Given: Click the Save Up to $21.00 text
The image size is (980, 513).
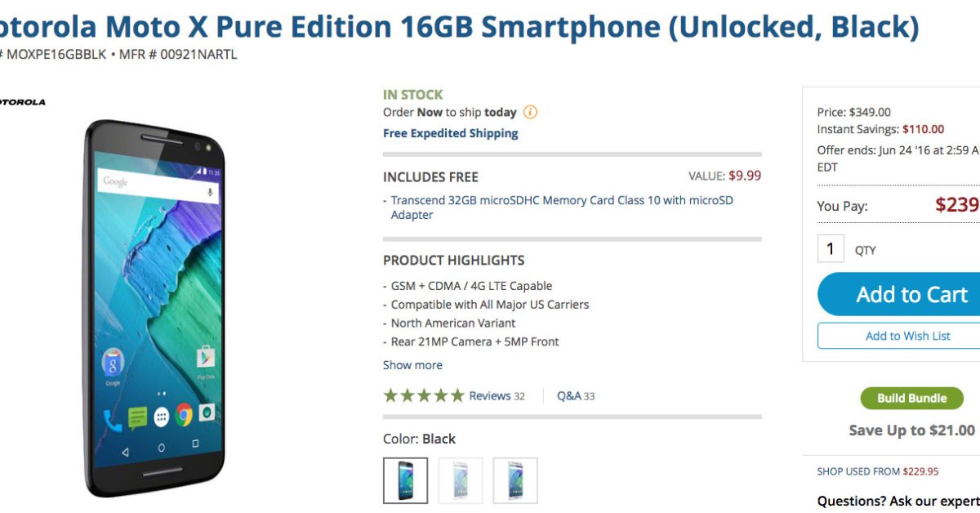Looking at the screenshot, I should click(911, 430).
